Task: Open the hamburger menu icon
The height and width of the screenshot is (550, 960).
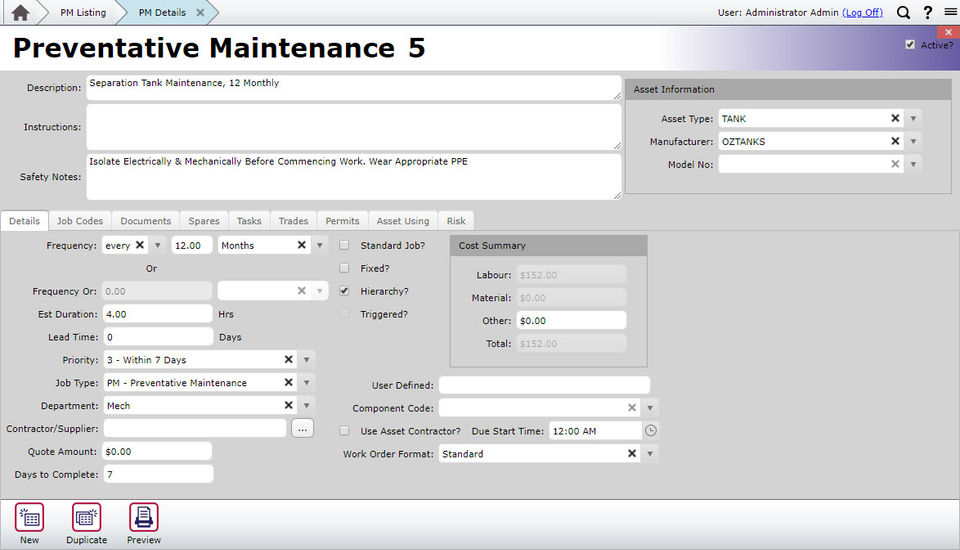Action: (x=950, y=13)
